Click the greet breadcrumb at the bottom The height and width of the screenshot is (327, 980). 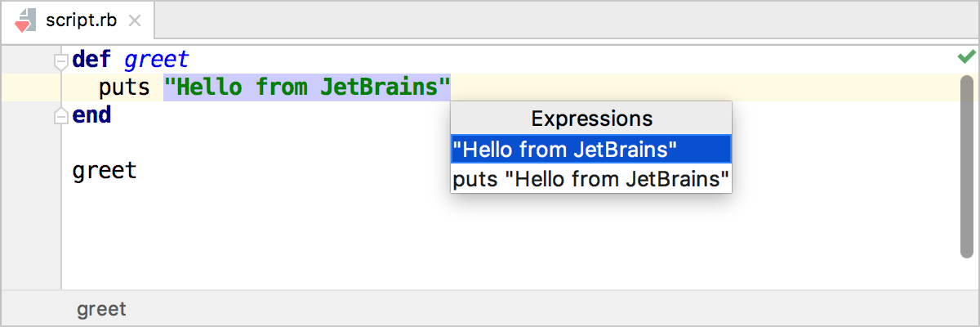(x=101, y=309)
